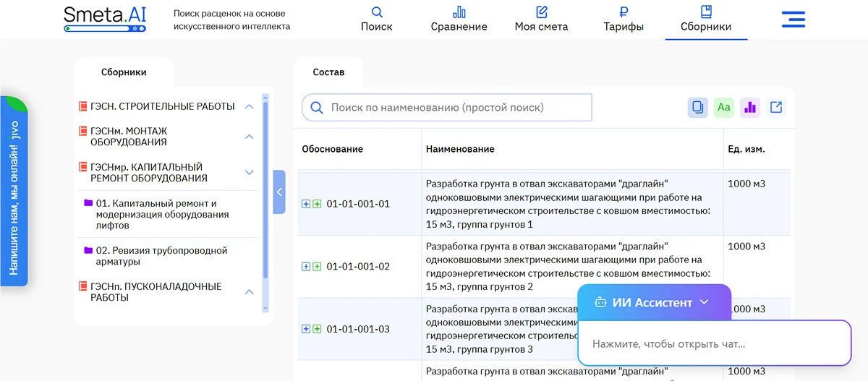Open folder 02. Ревизия трубопроводной арматуры
Image resolution: width=868 pixels, height=381 pixels.
161,256
